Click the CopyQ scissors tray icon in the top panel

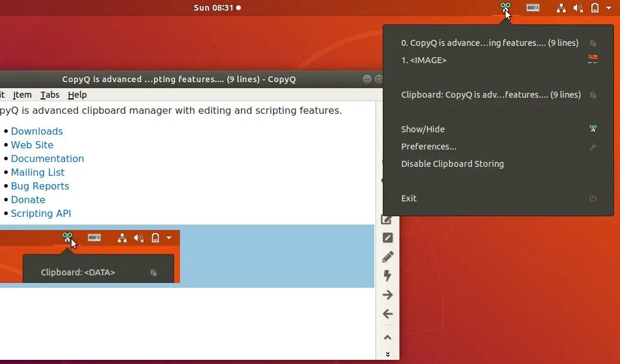pyautogui.click(x=505, y=8)
